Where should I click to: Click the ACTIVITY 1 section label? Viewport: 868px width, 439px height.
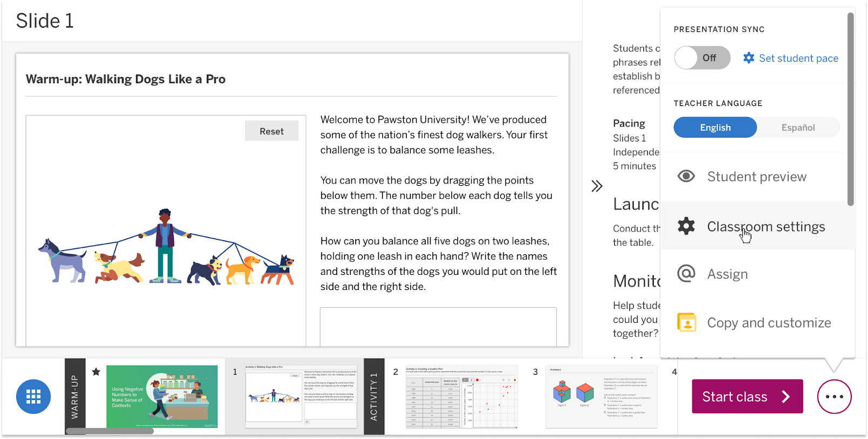pos(374,397)
